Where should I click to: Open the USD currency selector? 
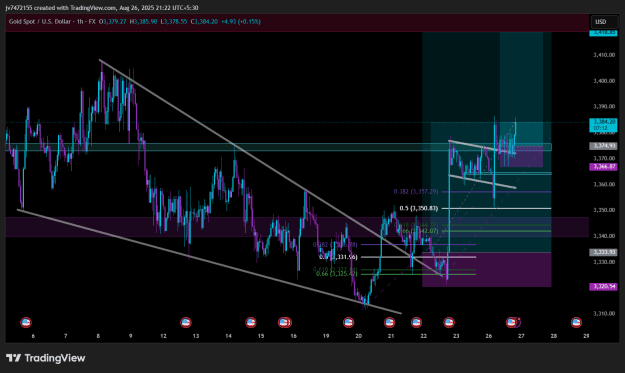(x=604, y=22)
